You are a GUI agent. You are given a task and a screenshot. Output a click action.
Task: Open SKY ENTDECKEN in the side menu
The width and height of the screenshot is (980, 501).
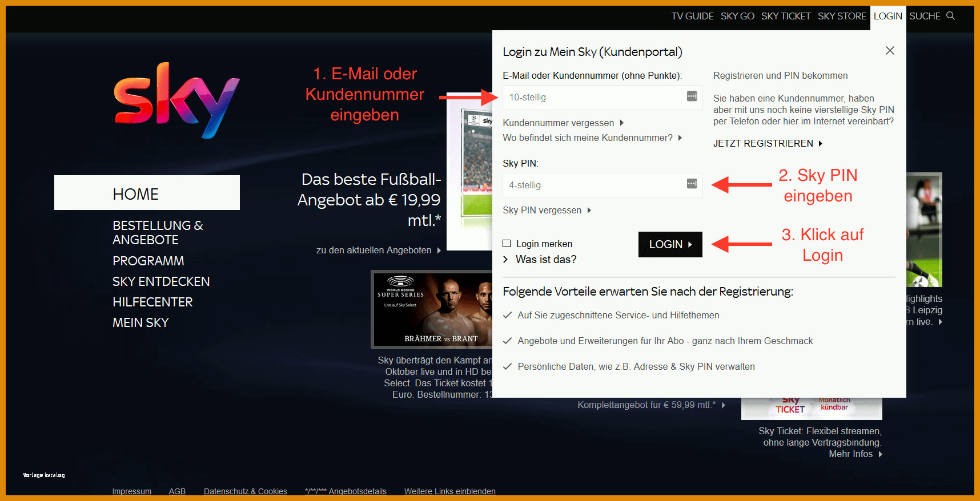[x=161, y=281]
